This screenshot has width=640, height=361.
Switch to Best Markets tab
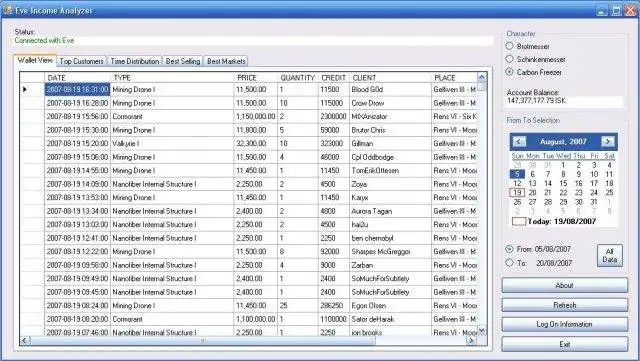pyautogui.click(x=226, y=61)
